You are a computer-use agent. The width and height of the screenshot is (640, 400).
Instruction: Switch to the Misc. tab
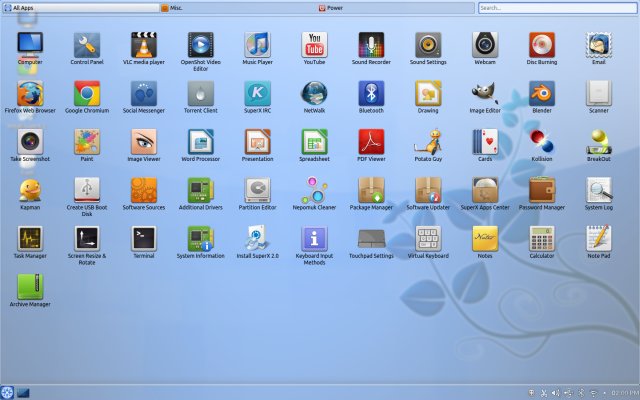tap(238, 8)
